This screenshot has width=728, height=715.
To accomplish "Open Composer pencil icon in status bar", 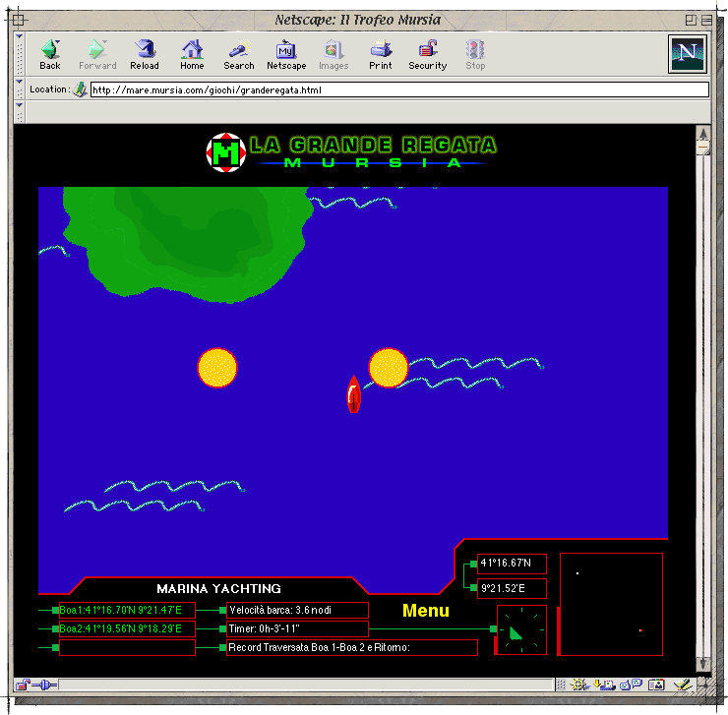I will click(x=683, y=684).
